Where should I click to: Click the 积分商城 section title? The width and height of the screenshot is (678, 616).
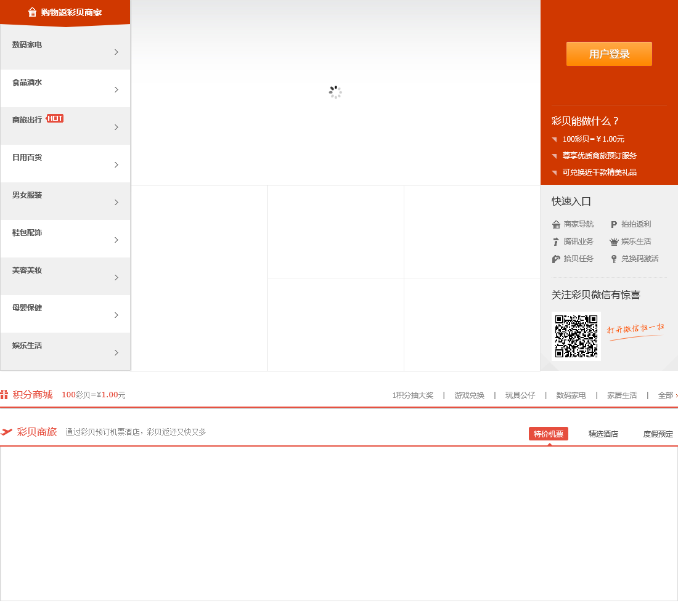tap(33, 395)
